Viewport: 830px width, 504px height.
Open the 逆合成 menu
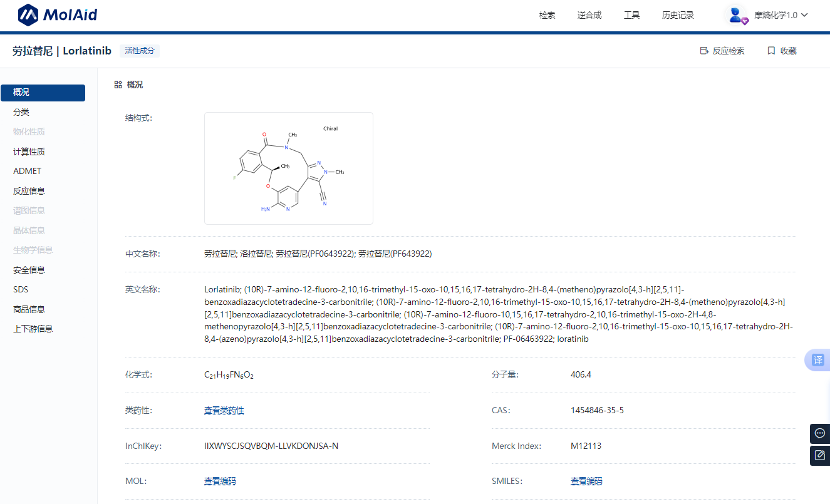(589, 15)
